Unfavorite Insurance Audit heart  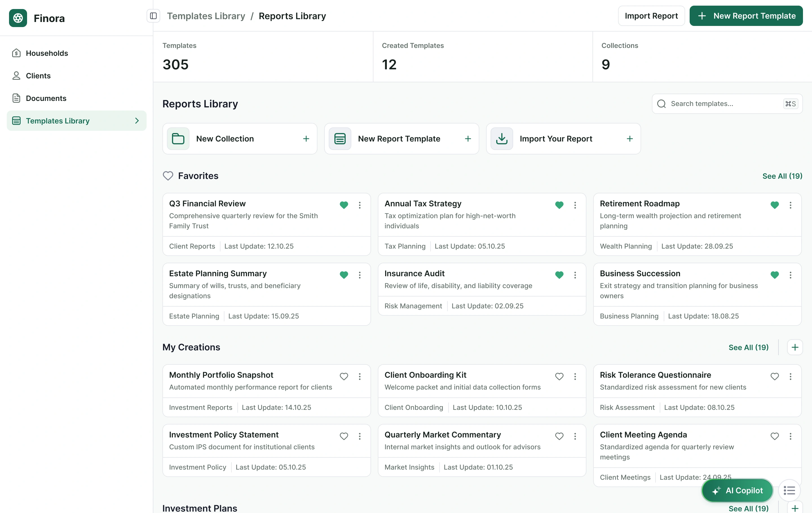point(559,275)
